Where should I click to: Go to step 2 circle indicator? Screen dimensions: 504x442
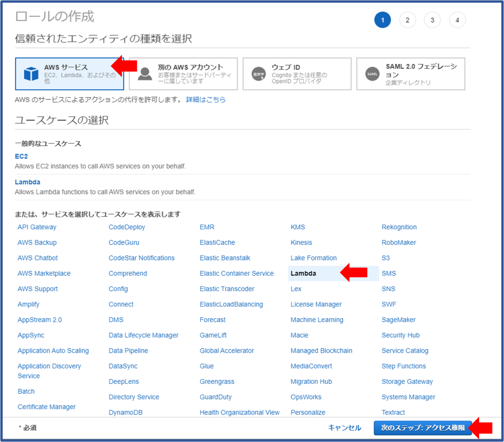point(407,20)
